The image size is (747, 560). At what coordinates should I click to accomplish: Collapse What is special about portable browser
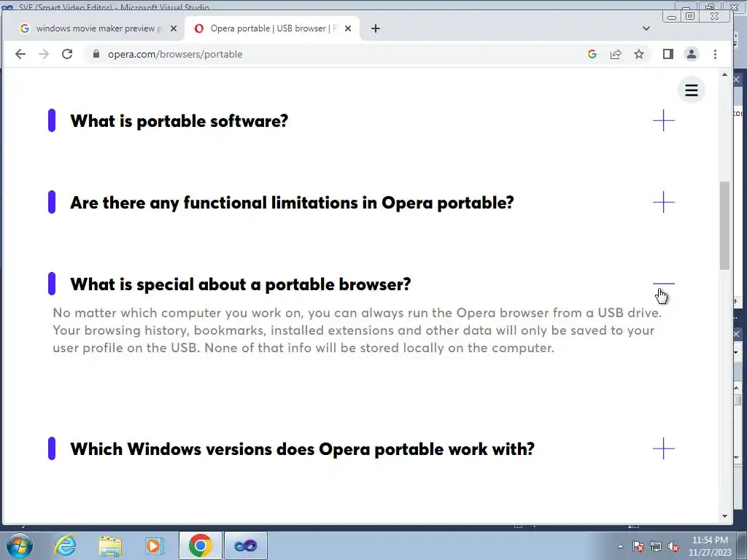[664, 284]
